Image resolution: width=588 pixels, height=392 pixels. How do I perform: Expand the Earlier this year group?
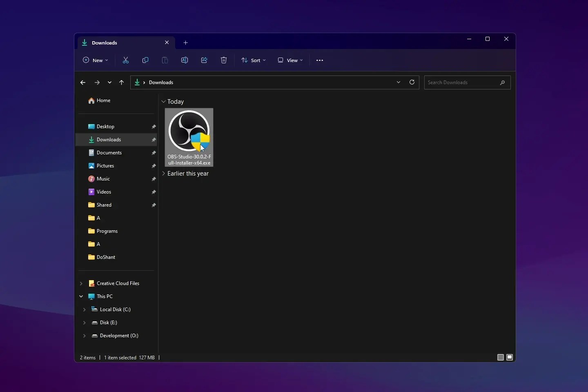click(164, 174)
